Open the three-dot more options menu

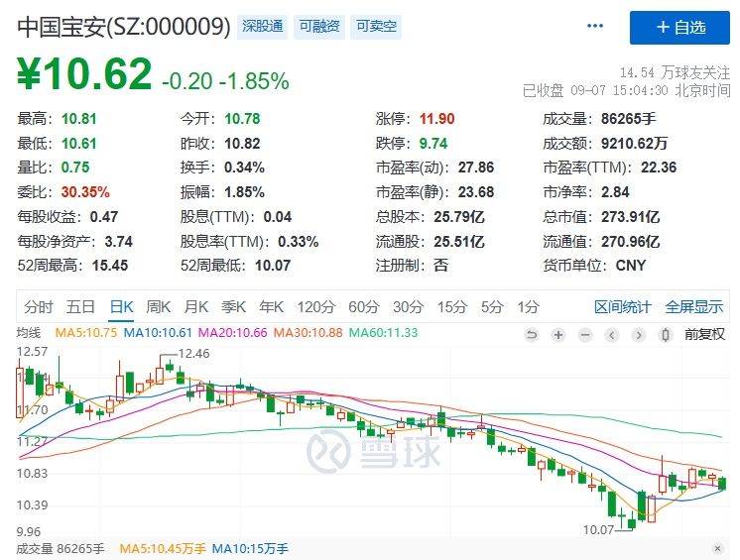[x=594, y=26]
